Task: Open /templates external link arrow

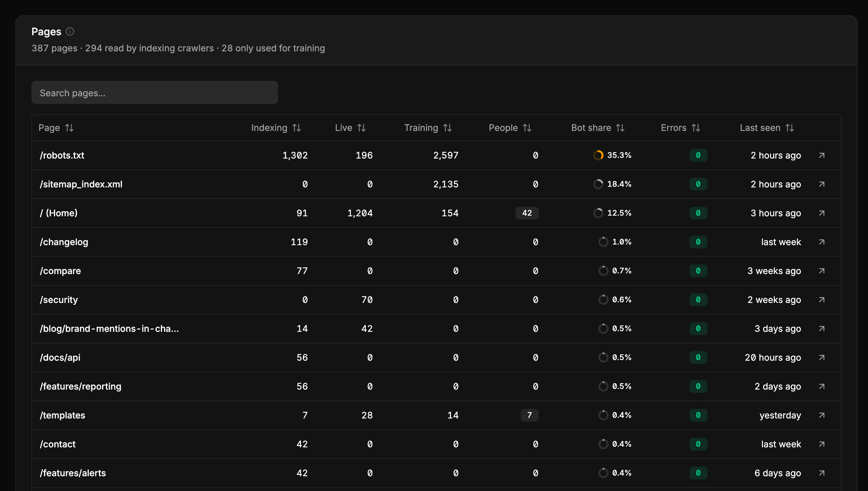Action: coord(822,416)
